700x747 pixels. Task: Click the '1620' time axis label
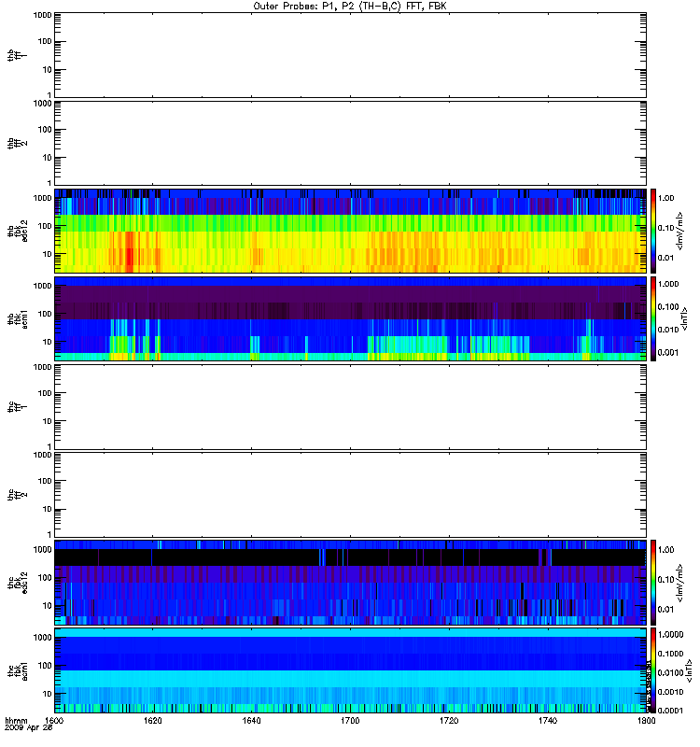[153, 721]
